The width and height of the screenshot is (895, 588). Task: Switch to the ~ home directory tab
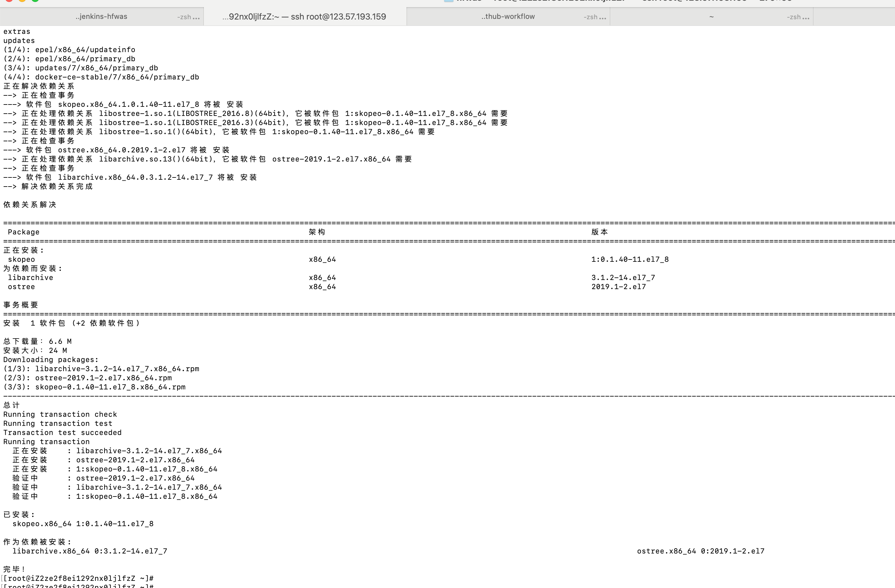tap(712, 17)
